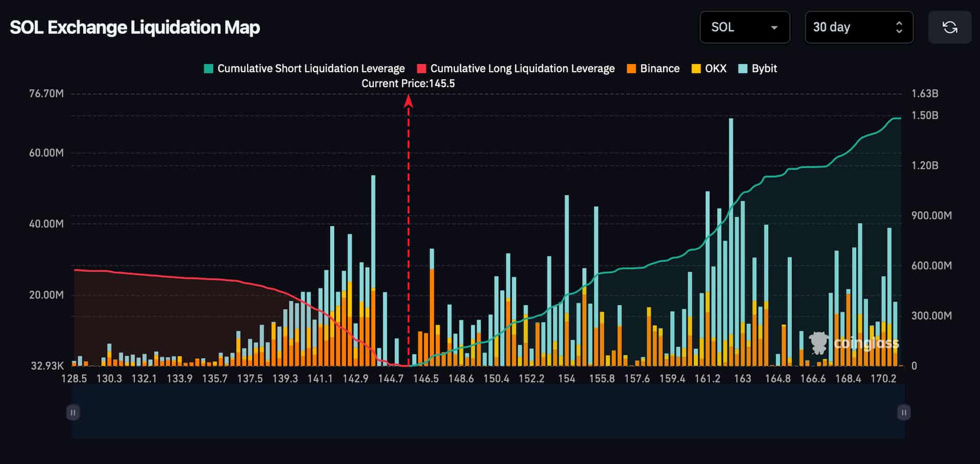Viewport: 980px width, 464px height.
Task: Toggle Cumulative Long Liquidation Leverage series
Action: [516, 69]
